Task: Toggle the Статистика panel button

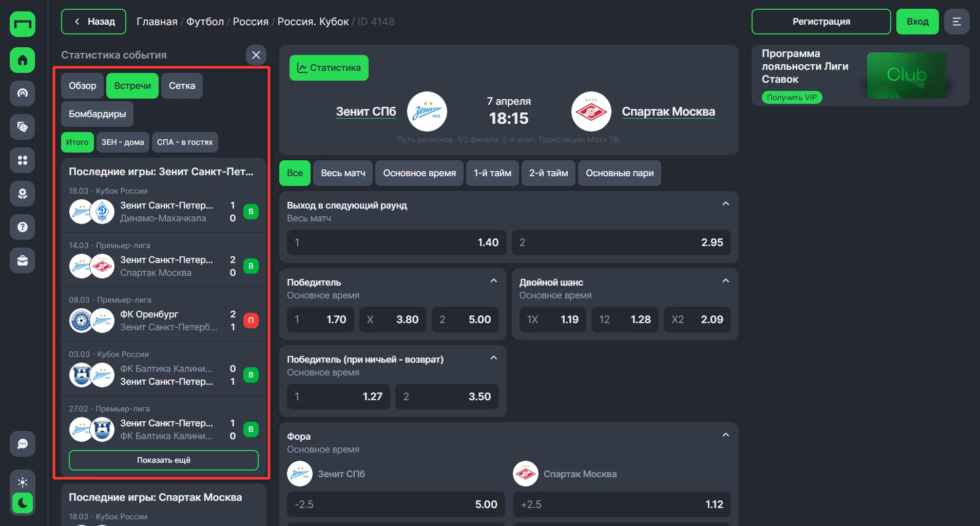Action: [x=329, y=68]
